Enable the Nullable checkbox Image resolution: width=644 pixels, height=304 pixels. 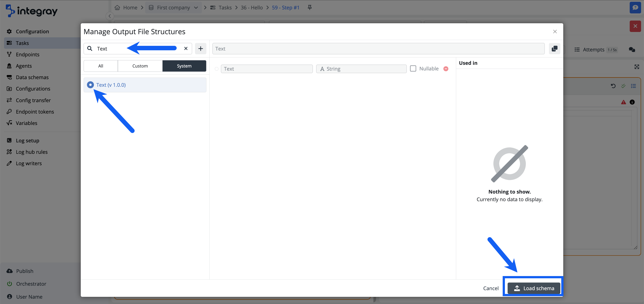point(413,68)
